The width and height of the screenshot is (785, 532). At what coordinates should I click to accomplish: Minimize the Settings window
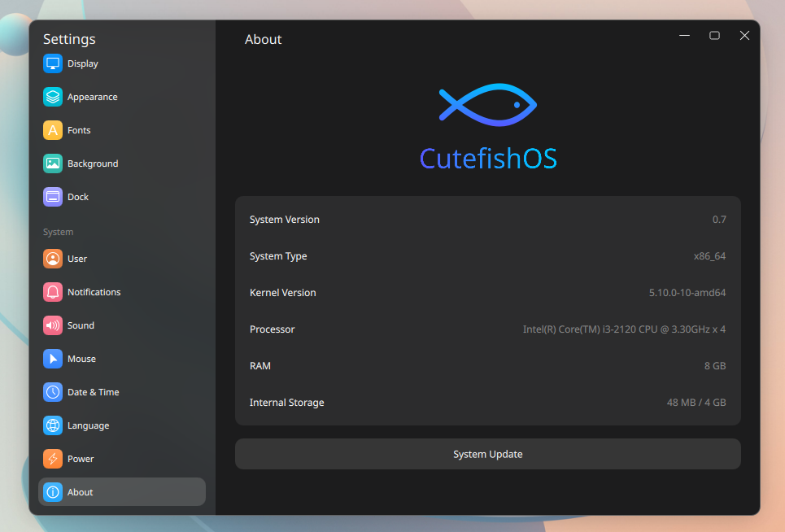(x=684, y=36)
